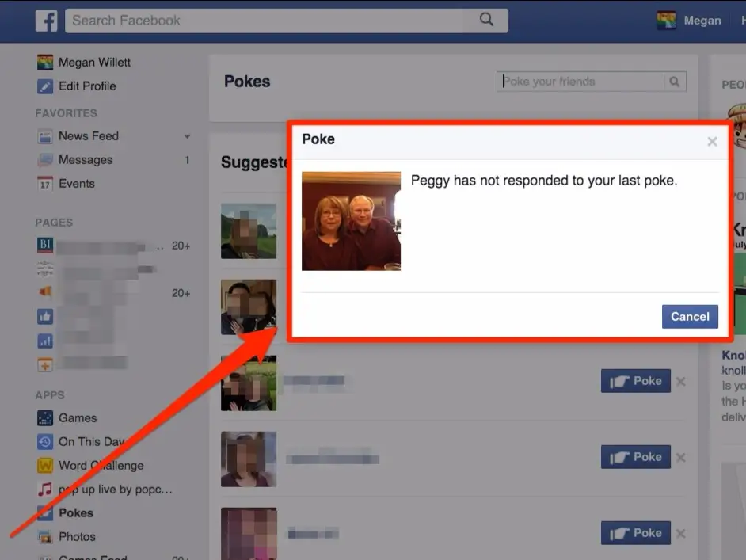
Task: Dismiss the third suggested poke with its X
Action: pyautogui.click(x=681, y=382)
